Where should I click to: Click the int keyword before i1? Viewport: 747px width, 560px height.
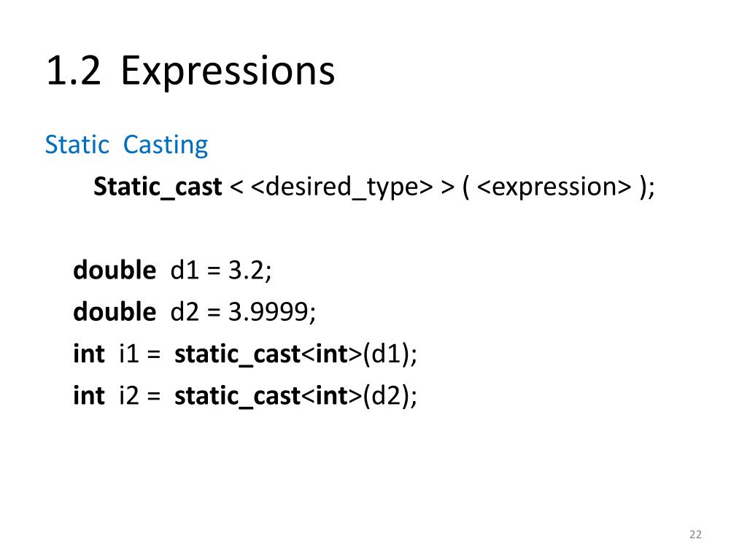(88, 354)
